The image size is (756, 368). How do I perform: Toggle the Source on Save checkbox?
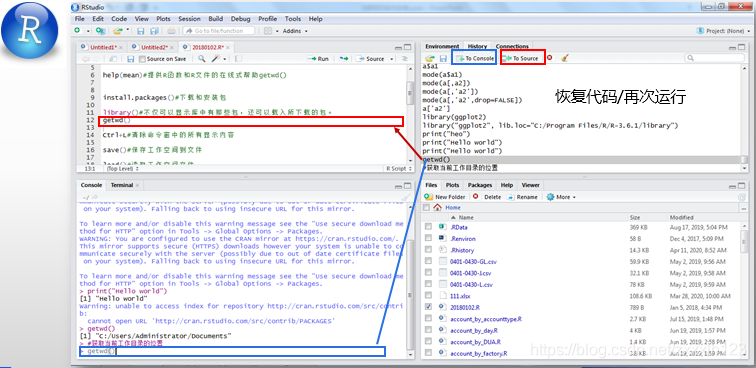point(142,59)
